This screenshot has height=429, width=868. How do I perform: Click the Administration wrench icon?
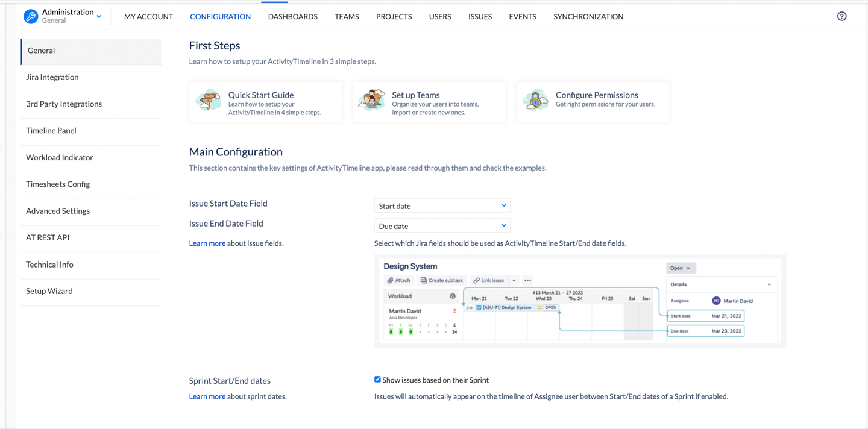pyautogui.click(x=31, y=16)
